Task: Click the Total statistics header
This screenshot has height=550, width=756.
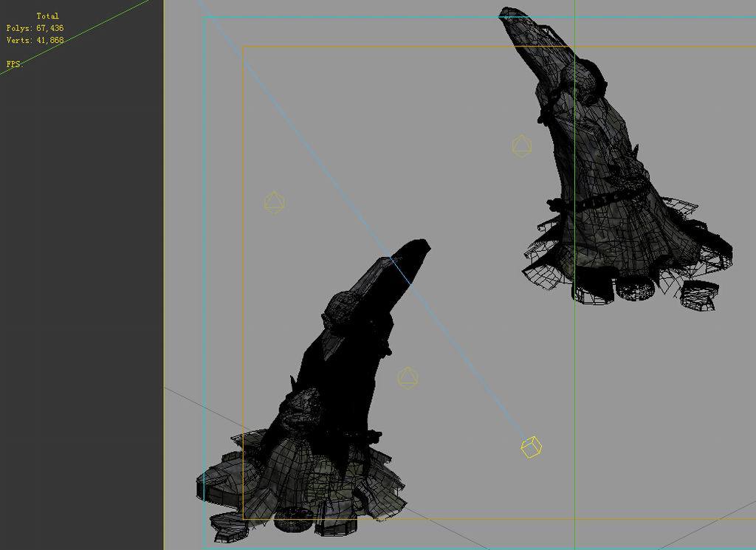Action: click(x=47, y=16)
